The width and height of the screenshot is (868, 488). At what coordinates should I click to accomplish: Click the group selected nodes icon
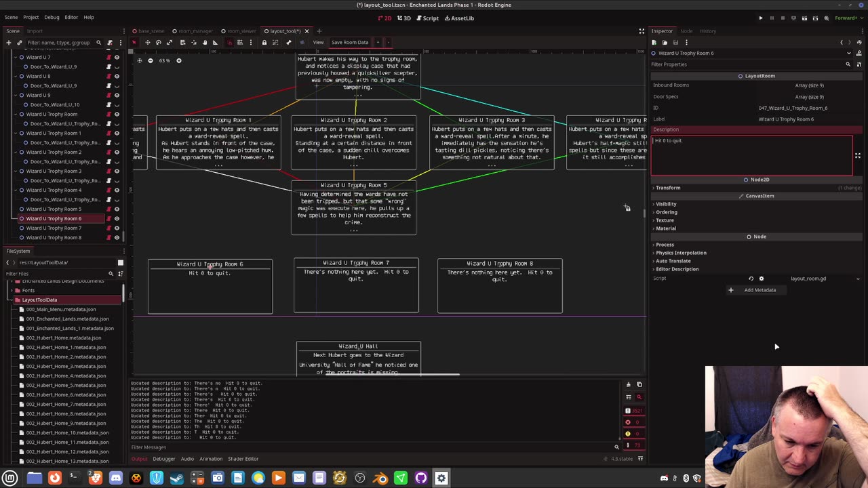pos(275,42)
